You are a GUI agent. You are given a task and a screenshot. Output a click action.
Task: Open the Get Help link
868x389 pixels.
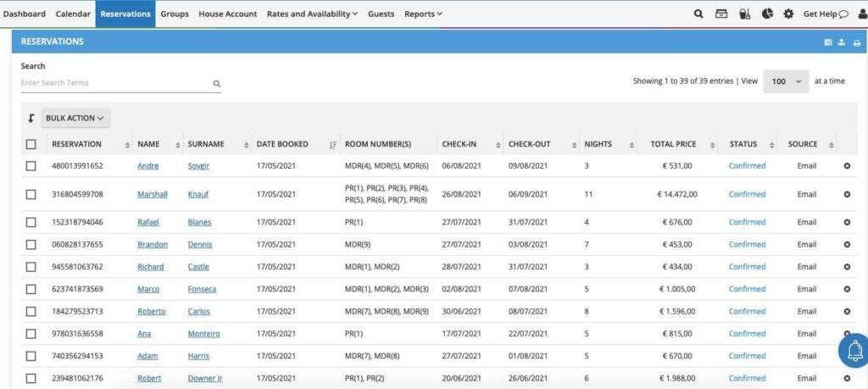826,14
